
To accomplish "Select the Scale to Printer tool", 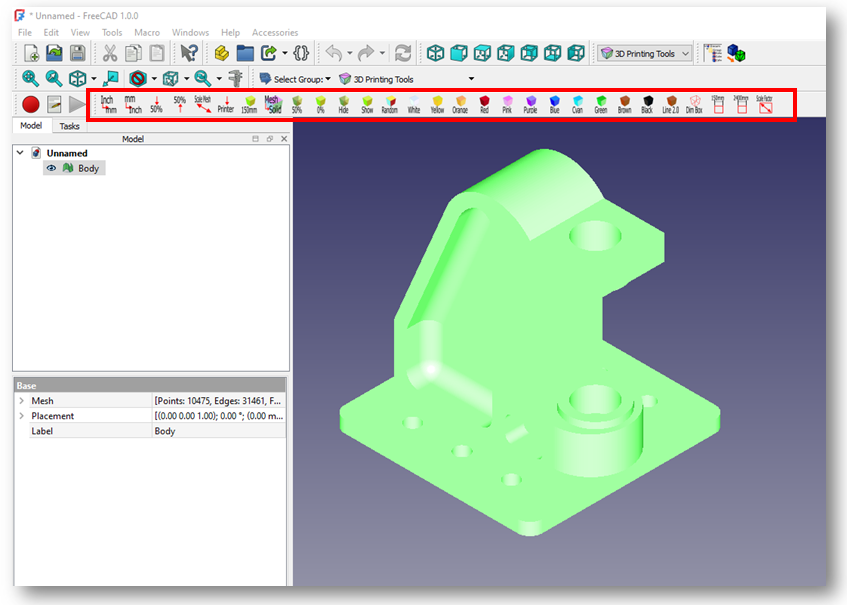I will click(x=226, y=105).
